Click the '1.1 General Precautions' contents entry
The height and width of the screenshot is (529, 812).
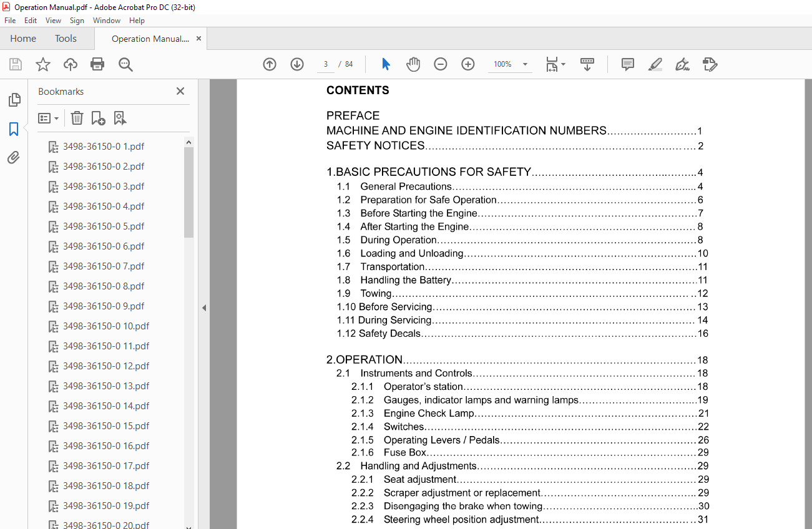(520, 187)
